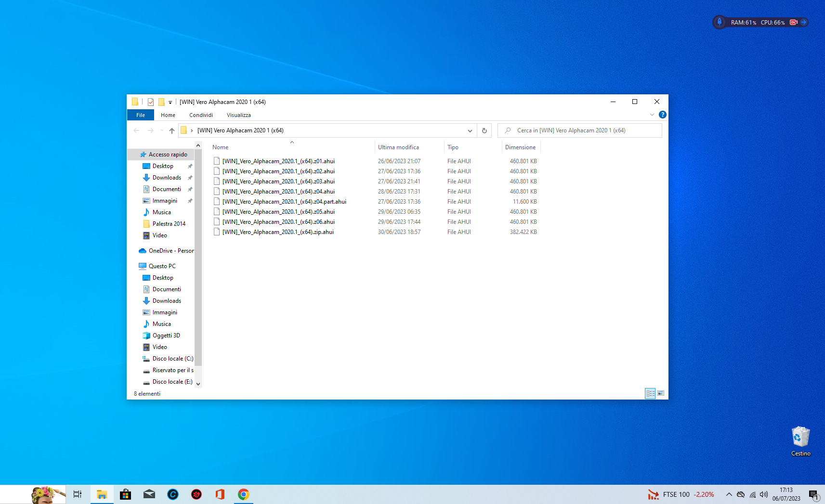This screenshot has width=825, height=504.
Task: Select the z02.ahui file
Action: [278, 171]
